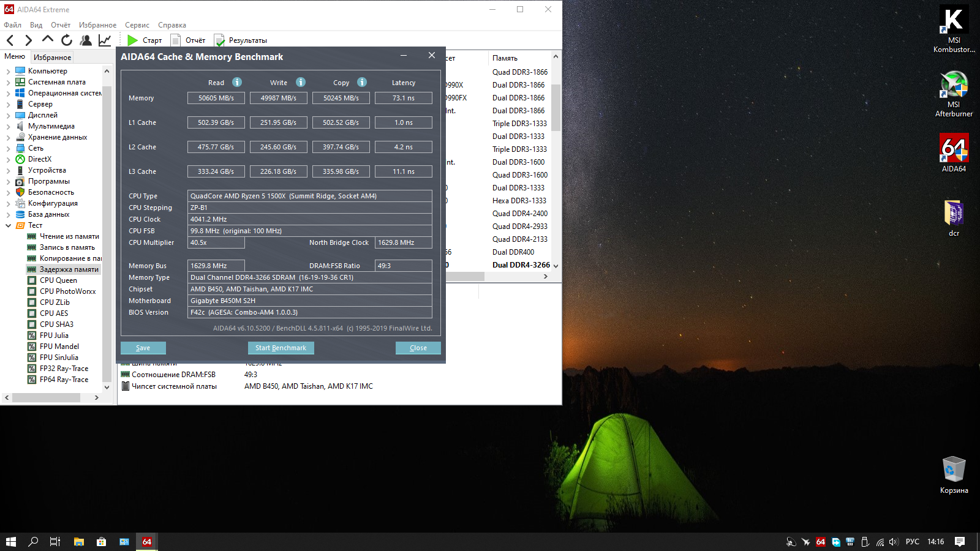Open Task View on the taskbar
Image resolution: width=980 pixels, height=551 pixels.
point(55,542)
